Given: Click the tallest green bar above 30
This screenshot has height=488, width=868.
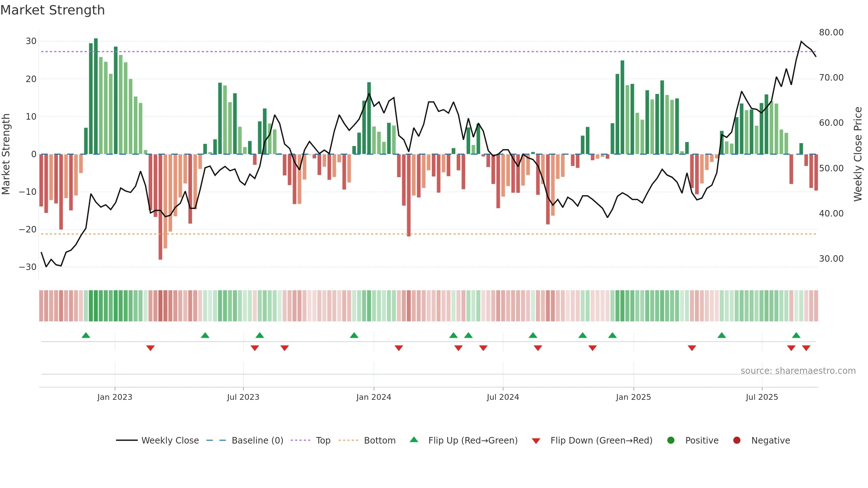Looking at the screenshot, I should (x=96, y=96).
